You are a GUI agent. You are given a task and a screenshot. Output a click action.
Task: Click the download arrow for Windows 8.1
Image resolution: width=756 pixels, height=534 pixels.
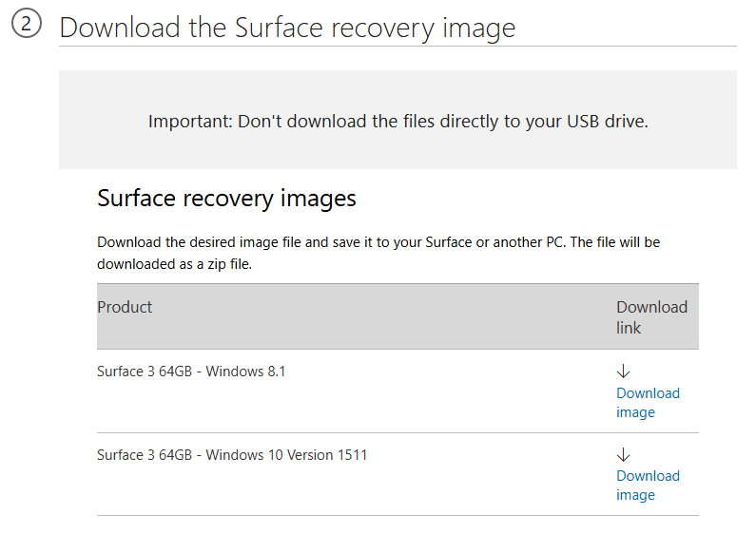(624, 372)
